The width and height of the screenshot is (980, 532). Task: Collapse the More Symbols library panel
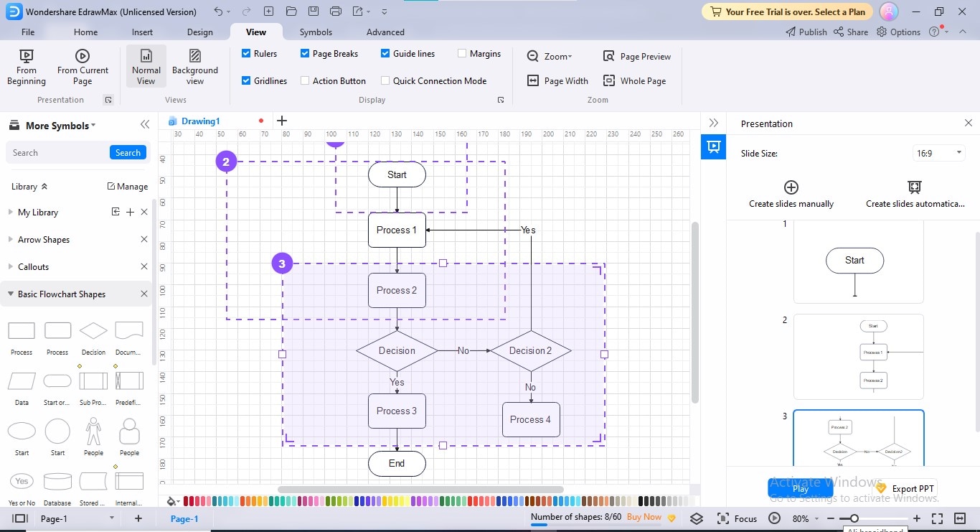(x=145, y=125)
